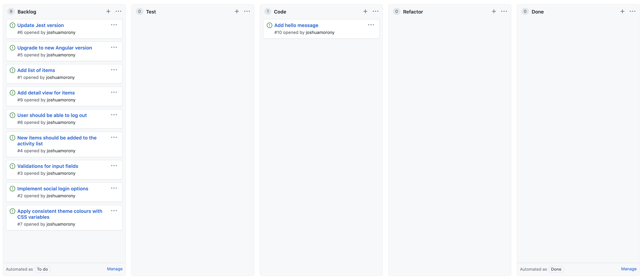Screen dimensions: 644x280
Task: Click open-issue icon on Apply consistent theme colours
Action: pos(12,211)
